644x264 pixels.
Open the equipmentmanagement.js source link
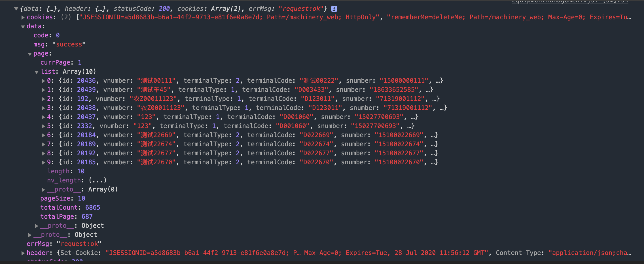pyautogui.click(x=570, y=2)
